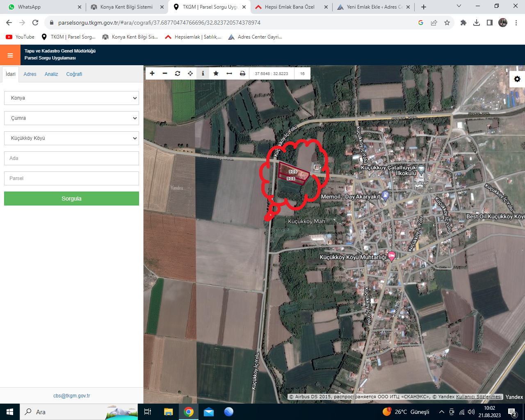525x420 pixels.
Task: Open the cbs@tkgm.gov.tr email link
Action: click(72, 396)
